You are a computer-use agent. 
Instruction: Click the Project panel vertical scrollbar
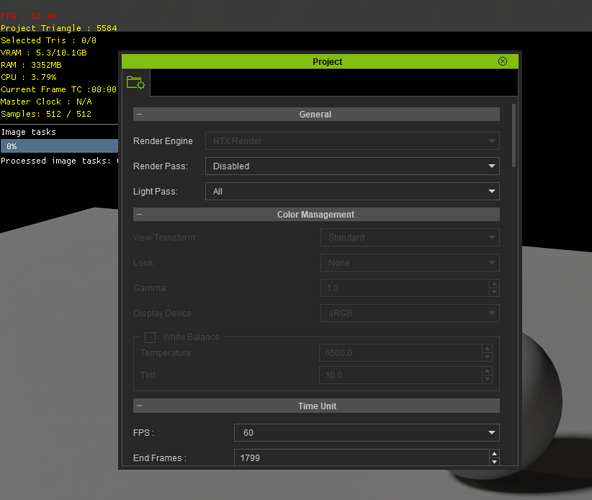click(514, 135)
